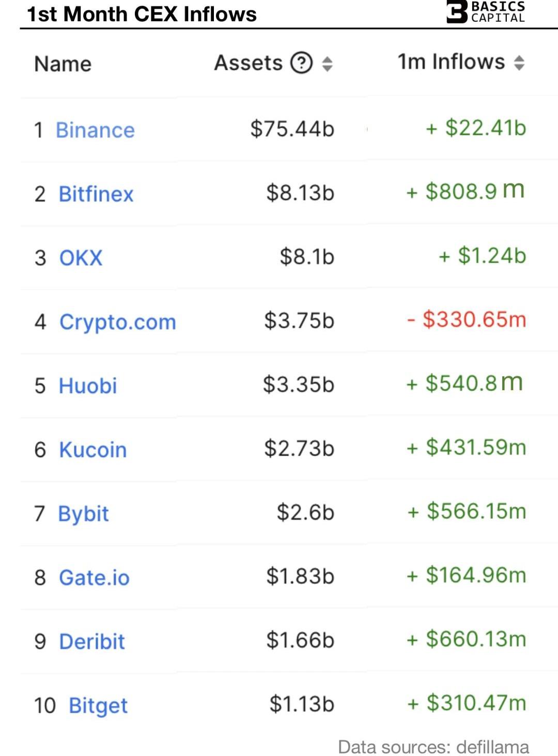Open the Bybit exchange link
The width and height of the screenshot is (558, 756).
pos(83,514)
